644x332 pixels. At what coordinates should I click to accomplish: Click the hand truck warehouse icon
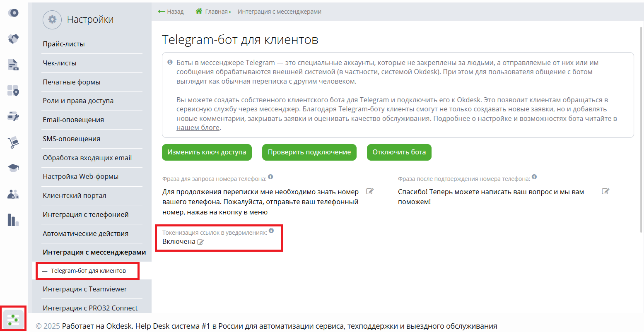pyautogui.click(x=13, y=142)
